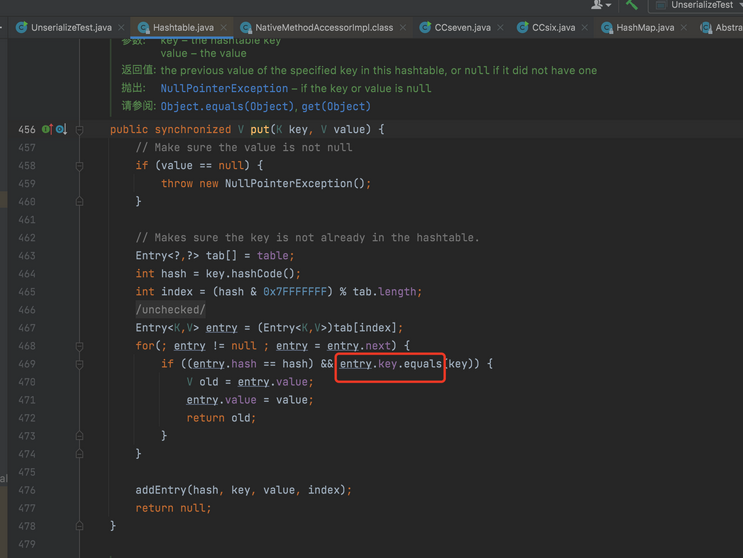Collapse the if block at line 469
743x558 pixels.
click(x=80, y=364)
